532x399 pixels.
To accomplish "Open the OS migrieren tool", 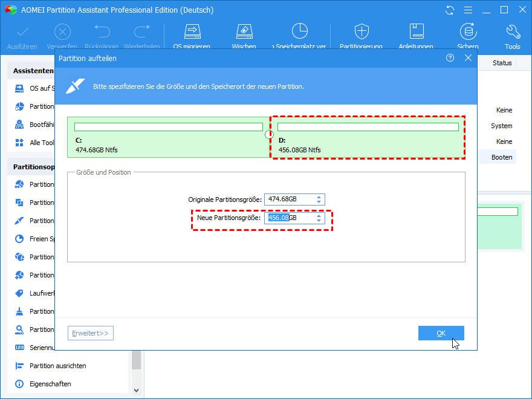I will [192, 31].
